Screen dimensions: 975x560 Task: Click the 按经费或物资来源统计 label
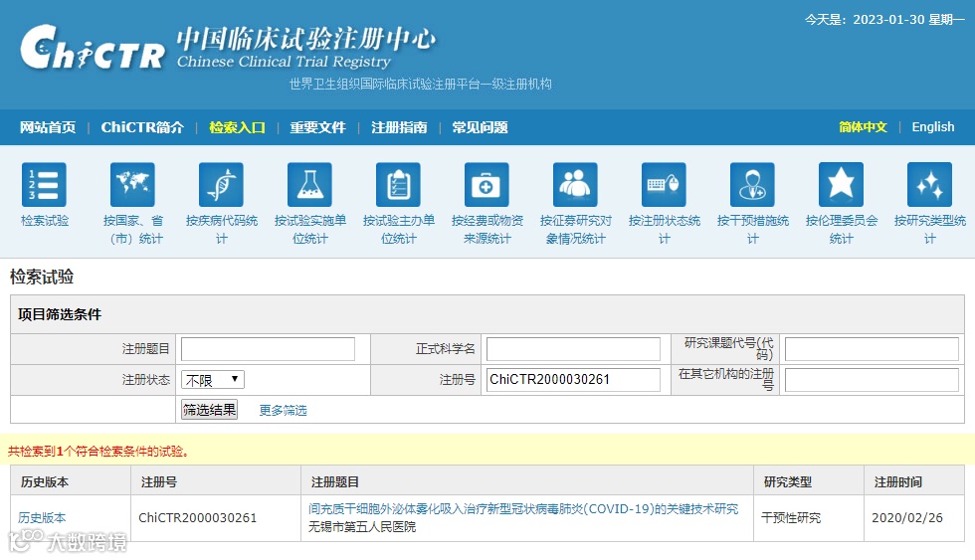487,230
